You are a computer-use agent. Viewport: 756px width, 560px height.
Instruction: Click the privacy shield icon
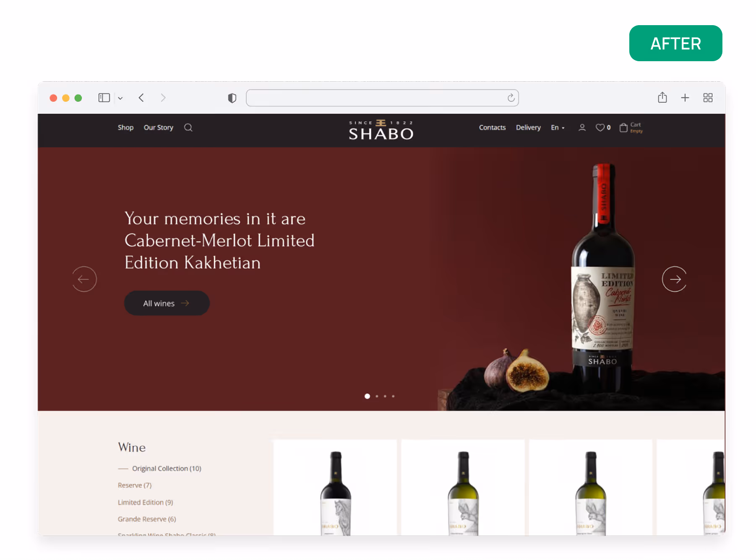point(232,98)
